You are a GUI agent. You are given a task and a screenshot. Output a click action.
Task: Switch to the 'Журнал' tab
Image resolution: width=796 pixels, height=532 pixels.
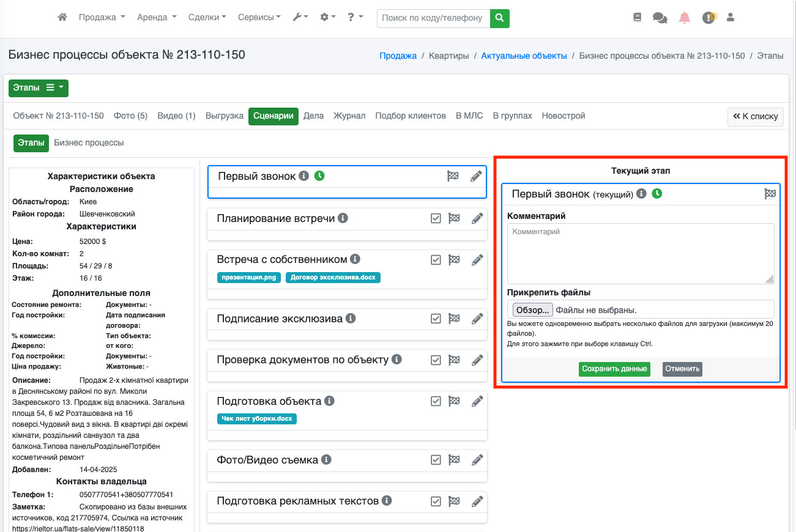(x=349, y=116)
